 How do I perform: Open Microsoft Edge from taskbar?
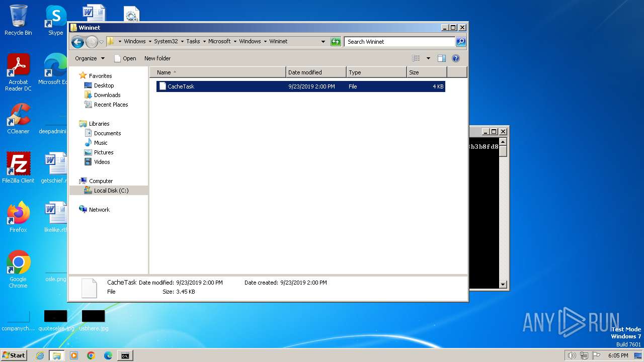[x=108, y=355]
